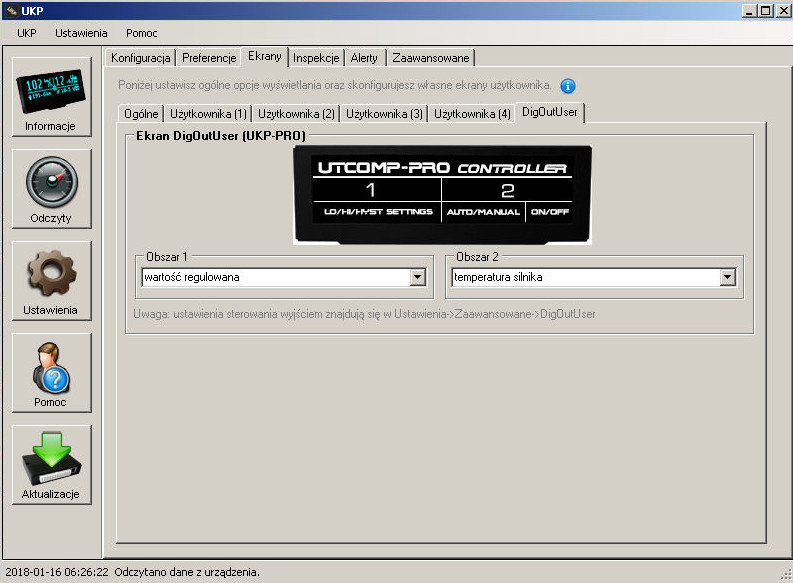Open the Ustawienia menu in menu bar

tap(81, 33)
